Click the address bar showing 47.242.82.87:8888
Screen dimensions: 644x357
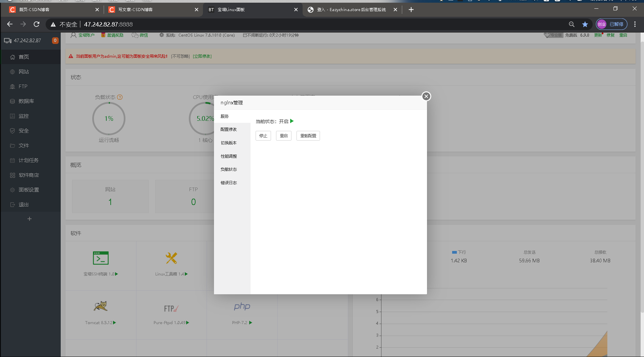pyautogui.click(x=108, y=24)
